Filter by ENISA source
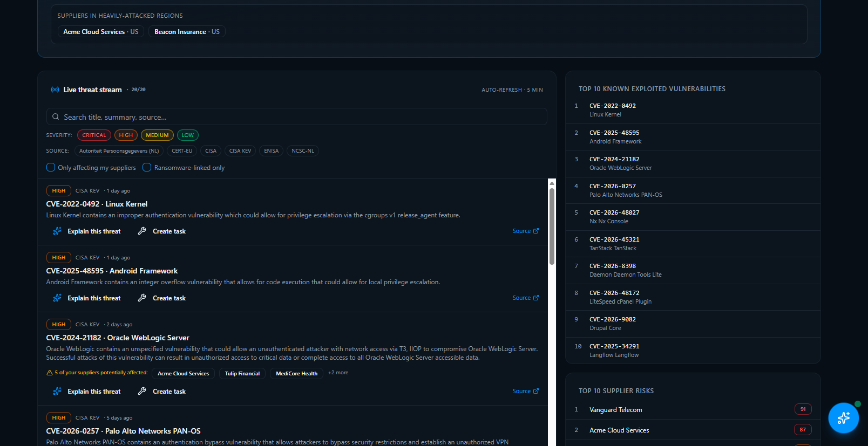This screenshot has height=446, width=868. 272,151
